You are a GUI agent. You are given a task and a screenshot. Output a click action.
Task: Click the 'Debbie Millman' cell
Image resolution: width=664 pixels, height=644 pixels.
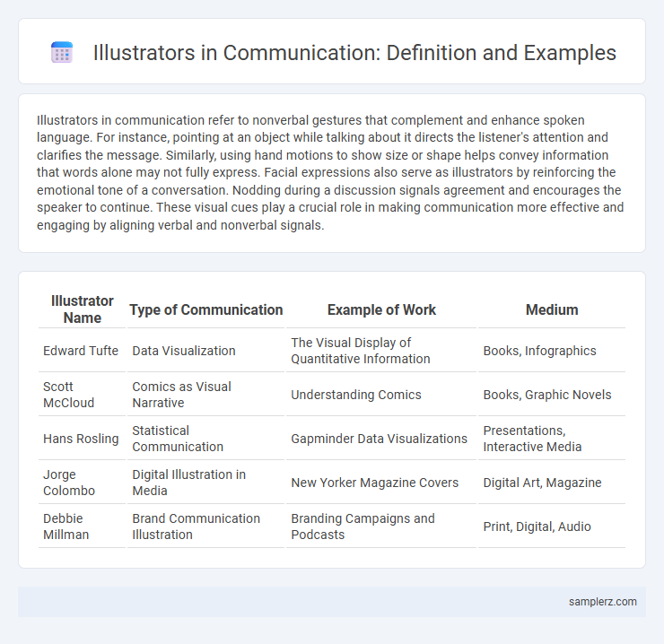[83, 527]
